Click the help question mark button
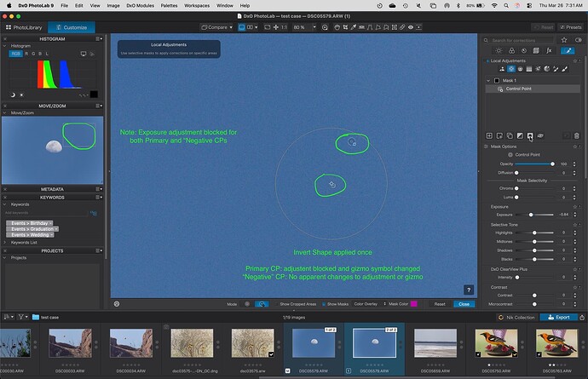Screen dimensions: 588x379 [x=469, y=290]
